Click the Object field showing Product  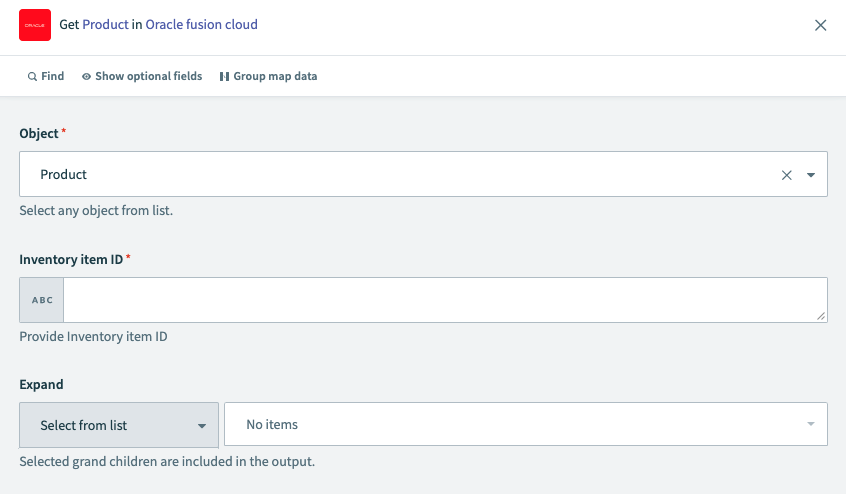423,174
